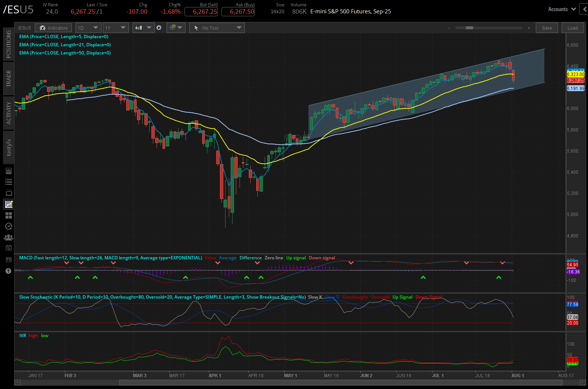Open the help question mark icon
The image size is (588, 389).
[9, 271]
